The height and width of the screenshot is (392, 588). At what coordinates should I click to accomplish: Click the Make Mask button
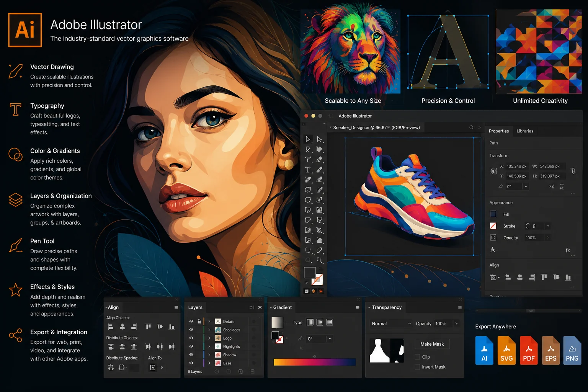tap(432, 344)
